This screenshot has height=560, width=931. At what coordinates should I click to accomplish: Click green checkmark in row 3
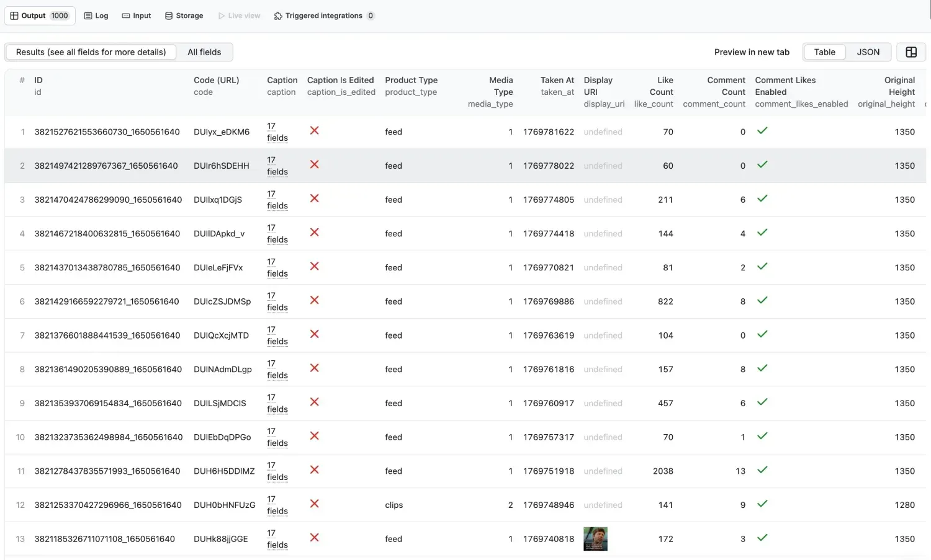pos(762,198)
